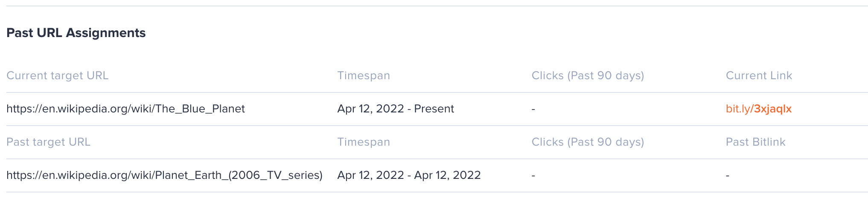Click the Current target URL column header
This screenshot has width=868, height=224.
tap(57, 75)
